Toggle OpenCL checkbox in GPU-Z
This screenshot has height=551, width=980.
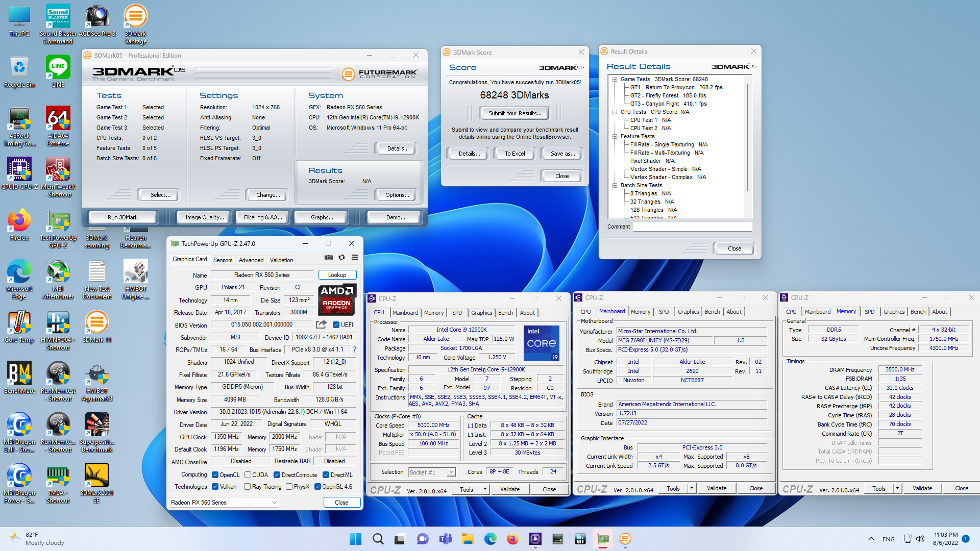[x=215, y=475]
